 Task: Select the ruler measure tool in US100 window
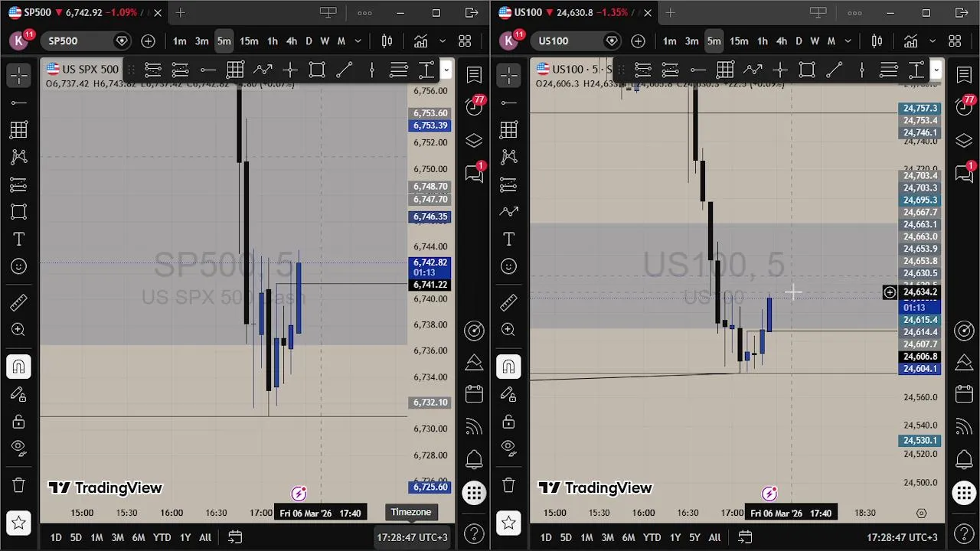point(509,303)
